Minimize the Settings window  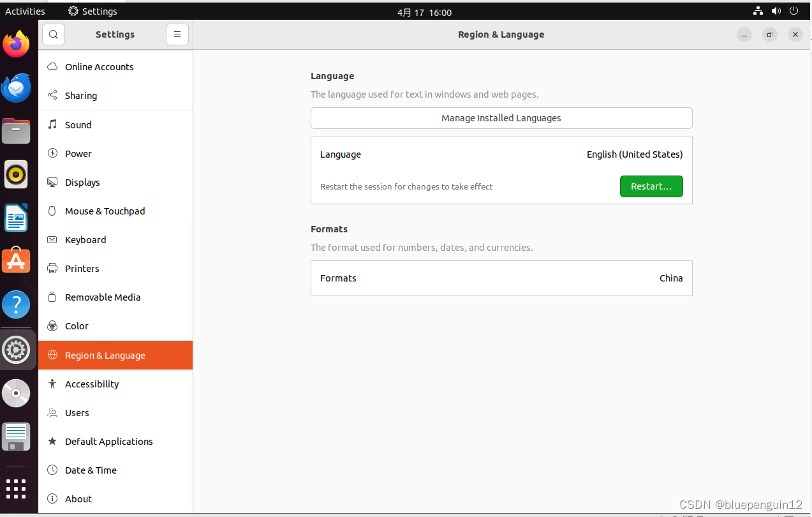pos(744,34)
